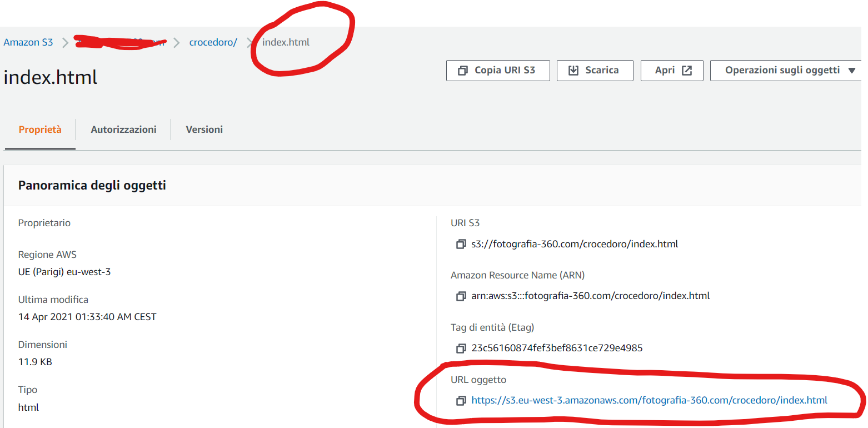Copy the Etag value with its copy icon

pos(461,349)
